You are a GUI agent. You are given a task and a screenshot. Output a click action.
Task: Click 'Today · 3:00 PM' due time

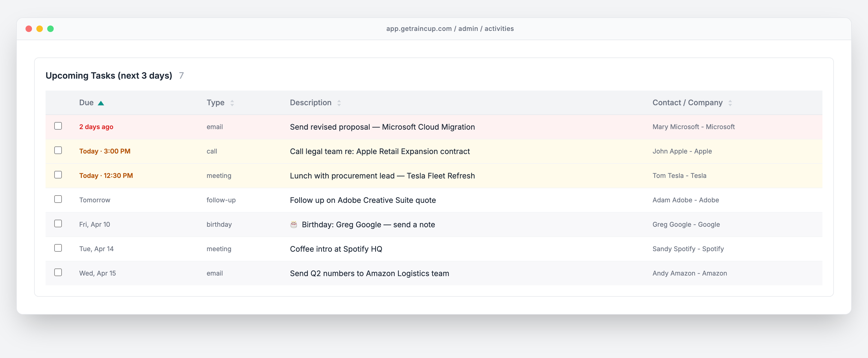point(105,151)
